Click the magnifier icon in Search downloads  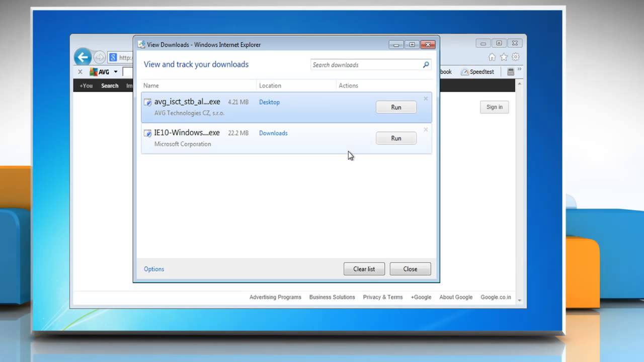[x=426, y=64]
